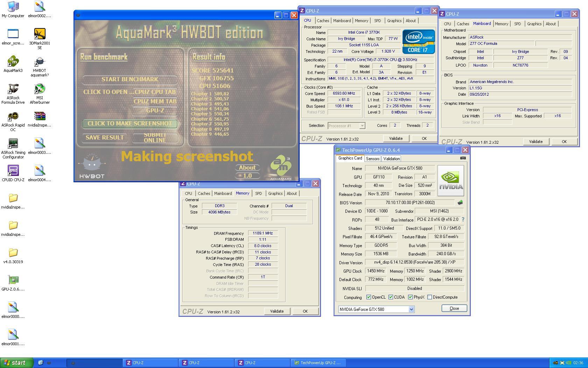Open the elmor_scre... desktop file
588x368 pixels.
pos(13,37)
